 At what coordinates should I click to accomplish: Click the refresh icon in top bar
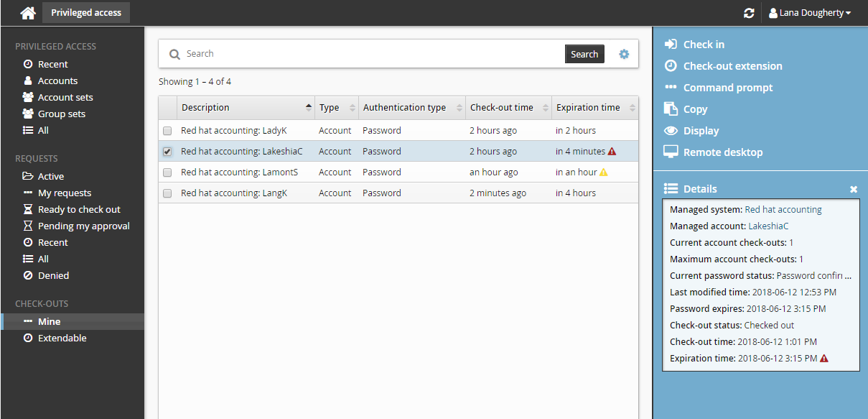[x=749, y=13]
